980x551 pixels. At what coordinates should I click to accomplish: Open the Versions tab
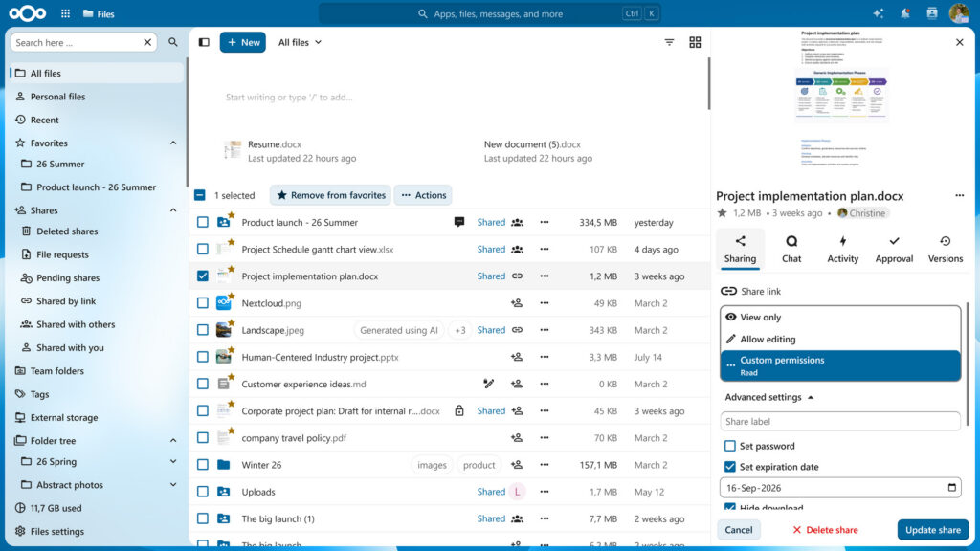coord(945,249)
